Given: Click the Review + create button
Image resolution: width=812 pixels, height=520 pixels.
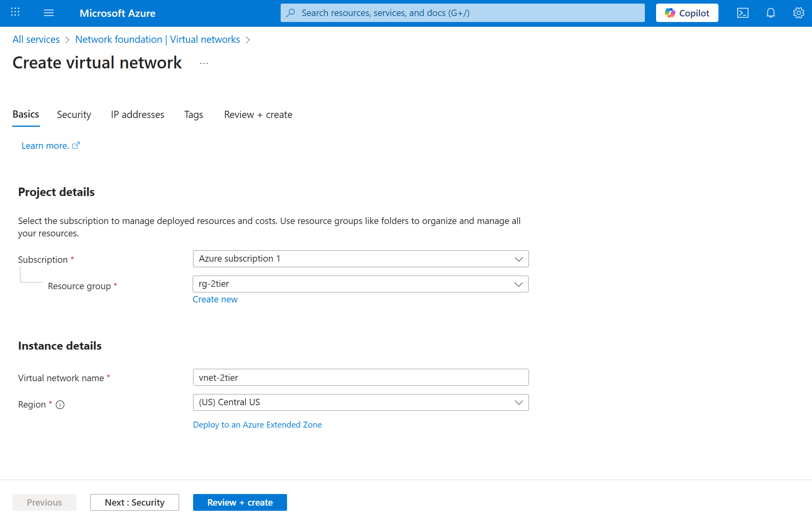Looking at the screenshot, I should [x=240, y=502].
